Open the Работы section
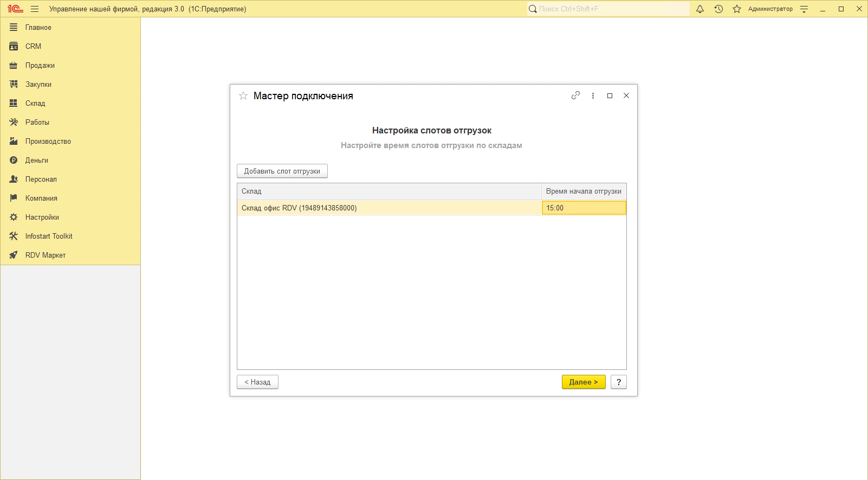 70,122
